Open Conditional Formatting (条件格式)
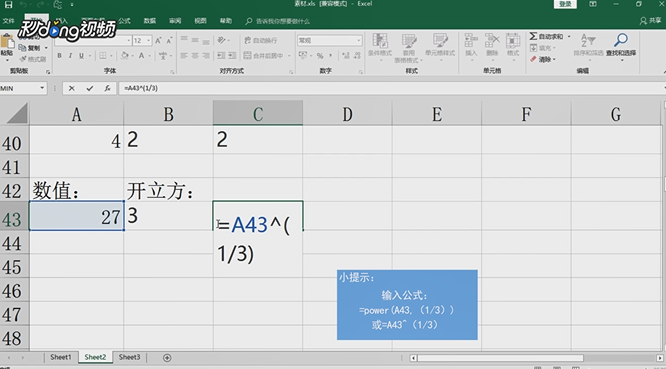The height and width of the screenshot is (369, 666). click(x=380, y=46)
